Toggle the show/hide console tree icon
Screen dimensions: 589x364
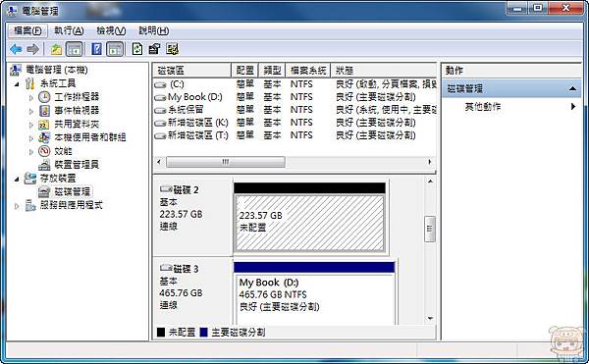click(x=75, y=49)
